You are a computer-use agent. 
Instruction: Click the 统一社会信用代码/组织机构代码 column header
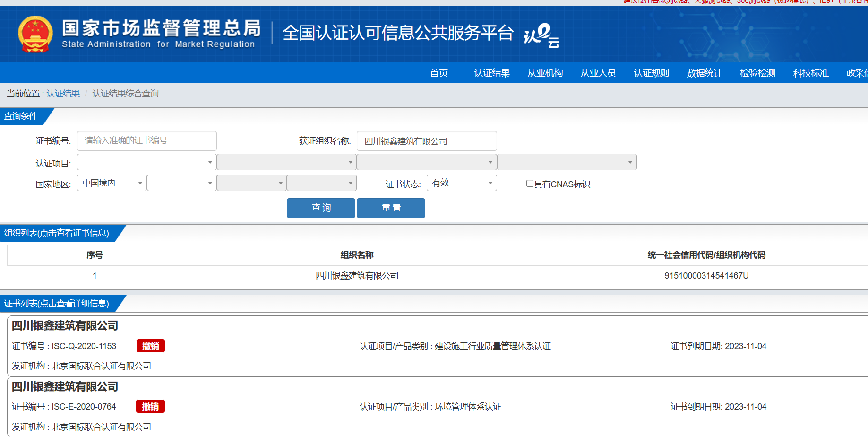coord(706,255)
